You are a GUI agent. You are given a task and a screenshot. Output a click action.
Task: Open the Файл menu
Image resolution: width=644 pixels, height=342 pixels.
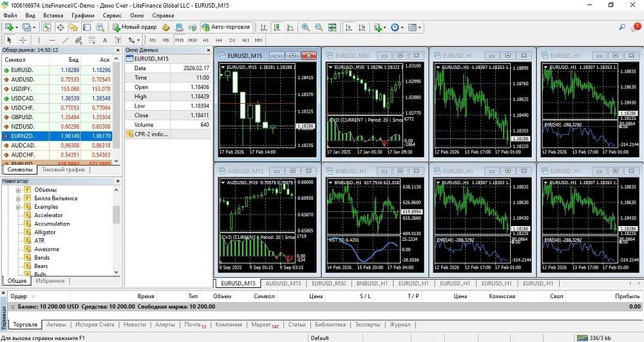tap(10, 15)
